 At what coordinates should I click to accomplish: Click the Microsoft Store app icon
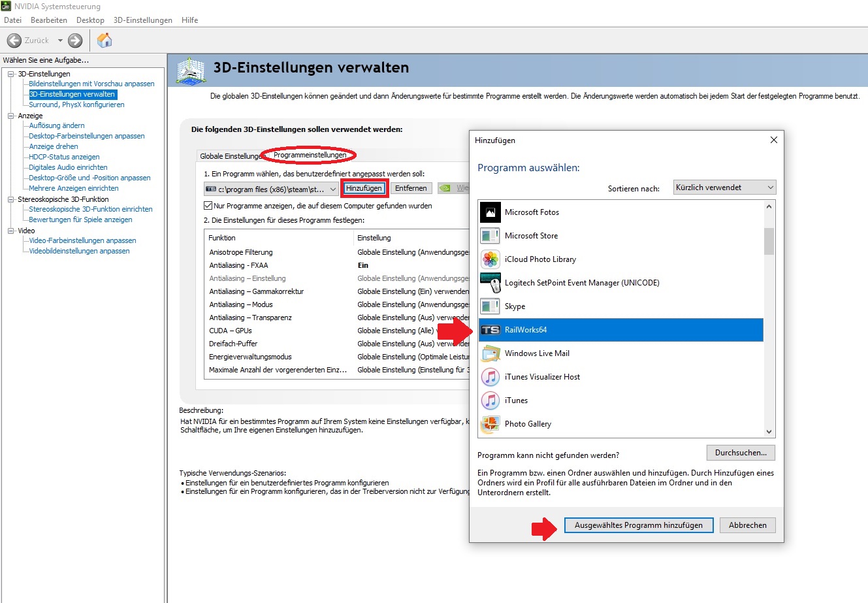point(490,236)
